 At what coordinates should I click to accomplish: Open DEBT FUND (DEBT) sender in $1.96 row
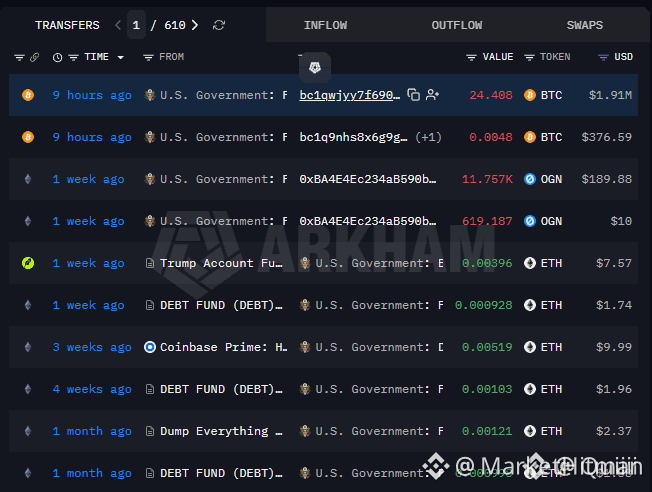coord(221,389)
